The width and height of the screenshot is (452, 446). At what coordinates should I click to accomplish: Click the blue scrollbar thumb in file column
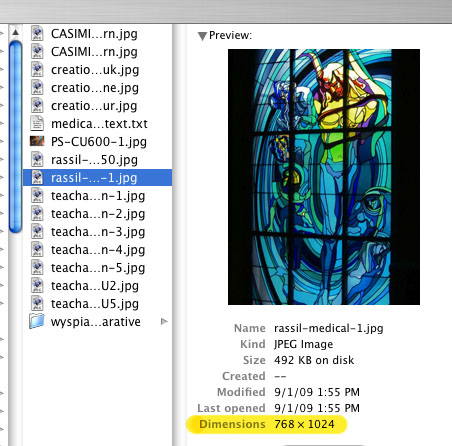coord(16,136)
